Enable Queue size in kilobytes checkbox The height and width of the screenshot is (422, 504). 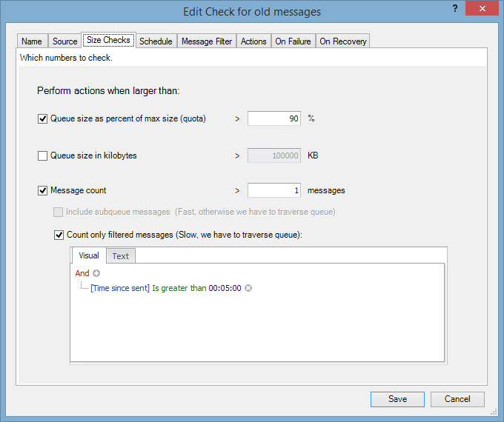[x=42, y=155]
